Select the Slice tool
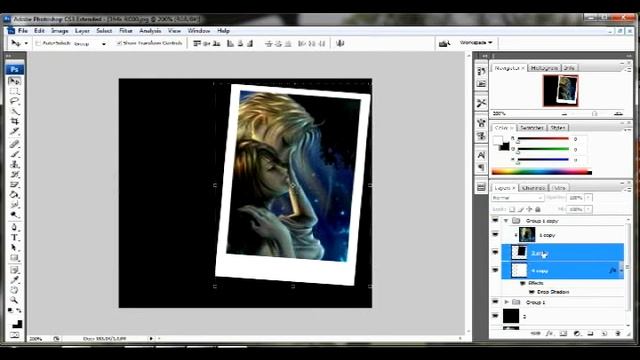640x360 pixels. [x=14, y=131]
